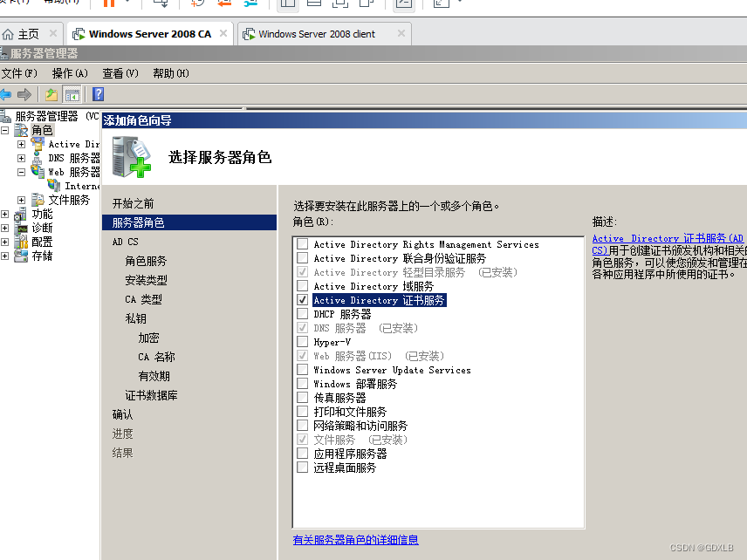Screen dimensions: 747x560
Task: Click the 角色 roles node icon
Action: [x=20, y=130]
